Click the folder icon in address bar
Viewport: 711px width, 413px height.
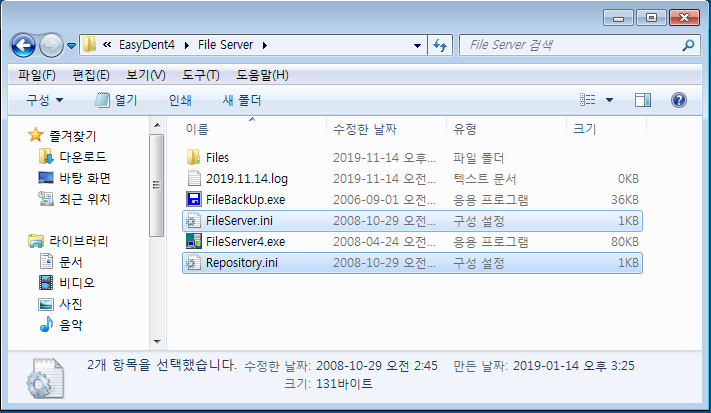click(x=90, y=44)
